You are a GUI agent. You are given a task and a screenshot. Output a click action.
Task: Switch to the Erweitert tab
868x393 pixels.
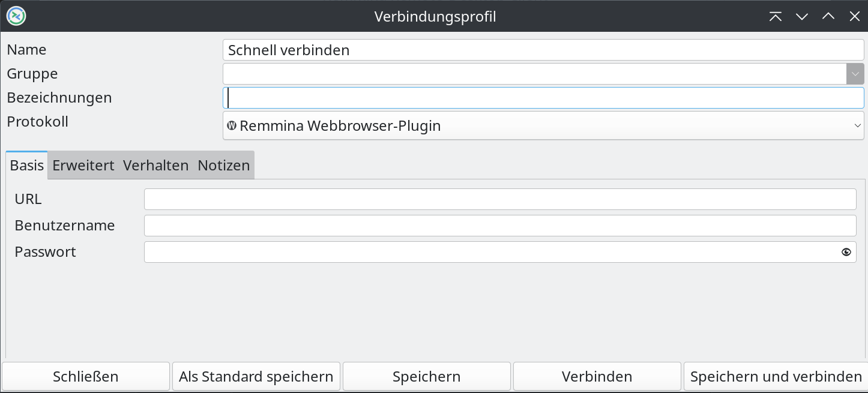click(83, 166)
